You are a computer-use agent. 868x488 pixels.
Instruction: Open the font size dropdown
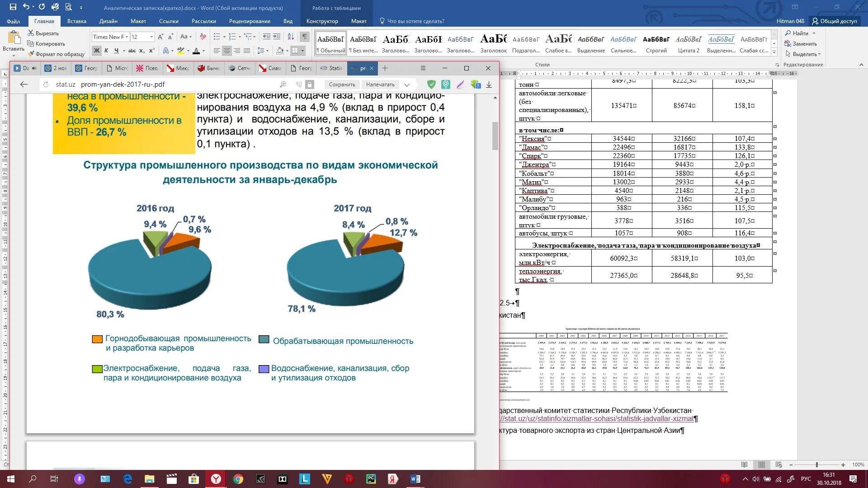(151, 37)
